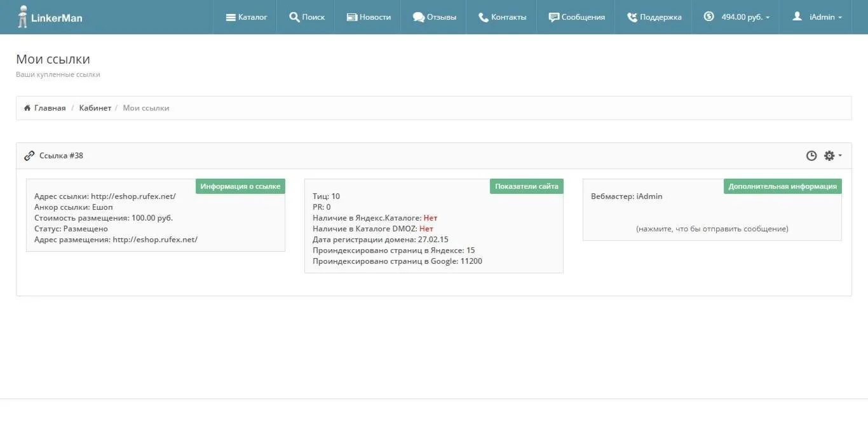This screenshot has width=868, height=424.
Task: Click the Сообщения chat icon
Action: coord(554,17)
